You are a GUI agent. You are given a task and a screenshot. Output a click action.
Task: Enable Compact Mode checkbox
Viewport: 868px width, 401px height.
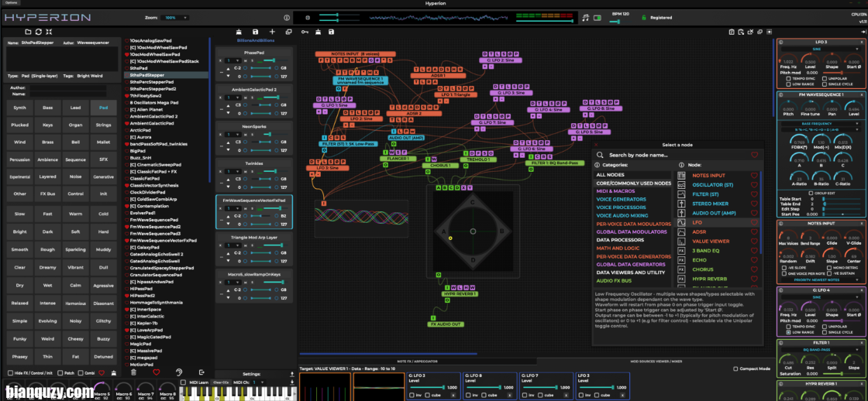point(735,369)
